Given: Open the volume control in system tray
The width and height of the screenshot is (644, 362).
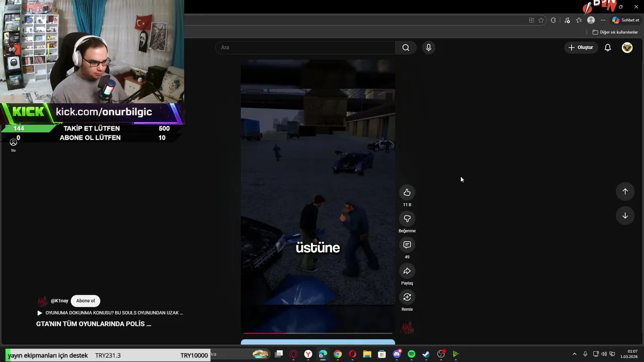Looking at the screenshot, I should click(604, 354).
